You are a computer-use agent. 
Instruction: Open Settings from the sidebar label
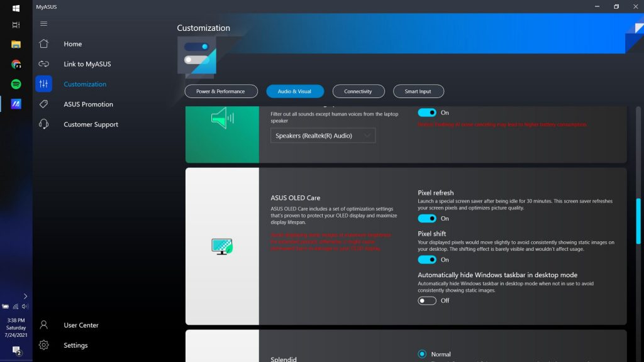tap(75, 345)
